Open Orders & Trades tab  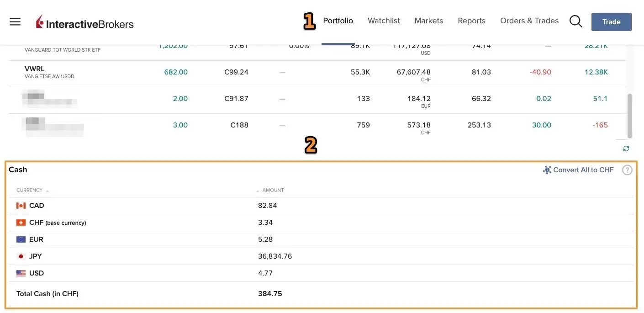(x=529, y=21)
